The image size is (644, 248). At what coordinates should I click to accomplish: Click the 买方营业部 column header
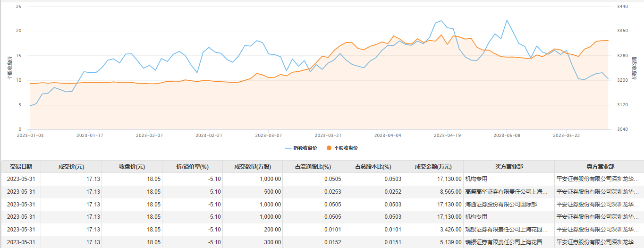point(508,167)
